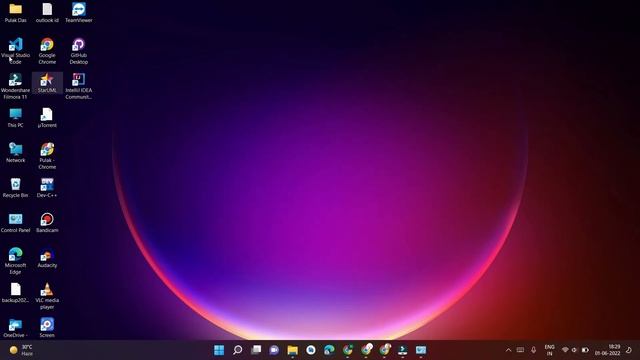Click the touch keyboard tray icon
Screen dimensions: 640x360
click(520, 350)
